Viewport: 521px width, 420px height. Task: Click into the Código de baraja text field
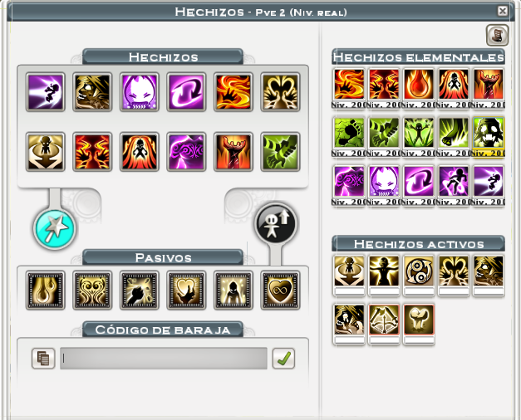pyautogui.click(x=164, y=359)
